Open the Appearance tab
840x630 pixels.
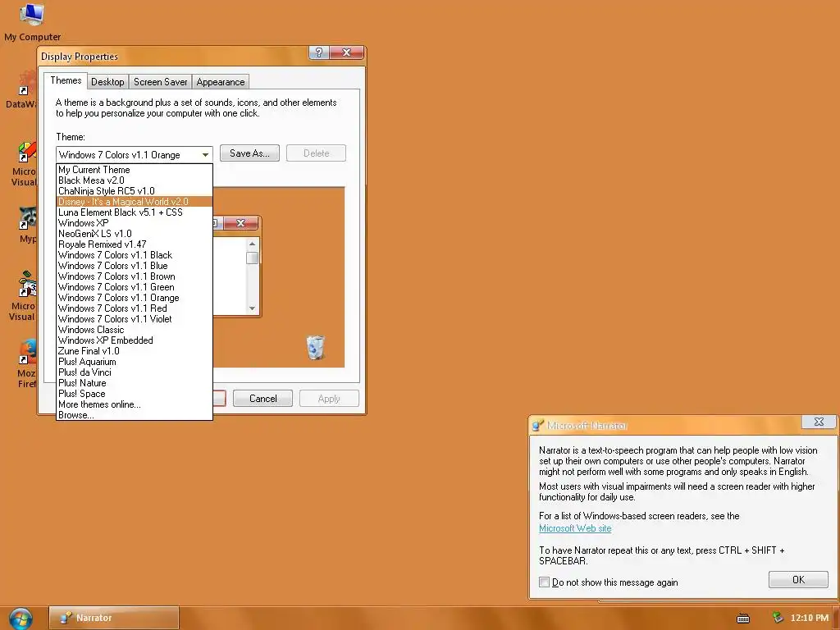click(220, 82)
